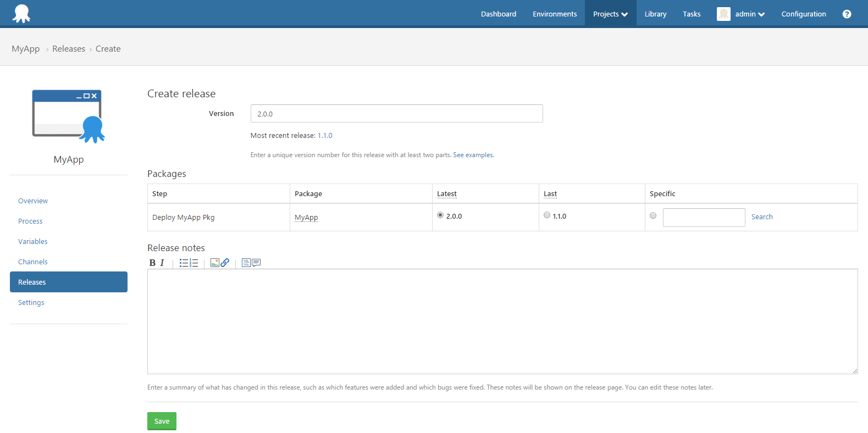This screenshot has height=433, width=868.
Task: Open the help question mark icon
Action: pyautogui.click(x=847, y=14)
